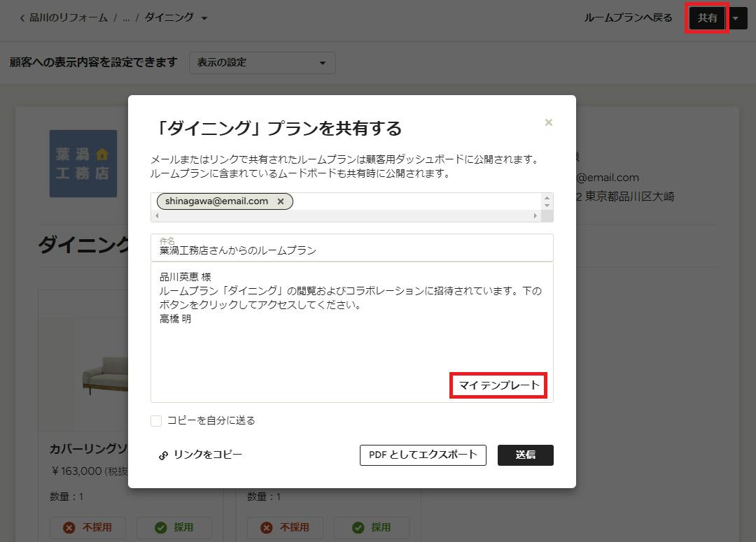The width and height of the screenshot is (756, 542).
Task: Expand the ダイニング breadcrumb dropdown arrow
Action: click(x=204, y=18)
